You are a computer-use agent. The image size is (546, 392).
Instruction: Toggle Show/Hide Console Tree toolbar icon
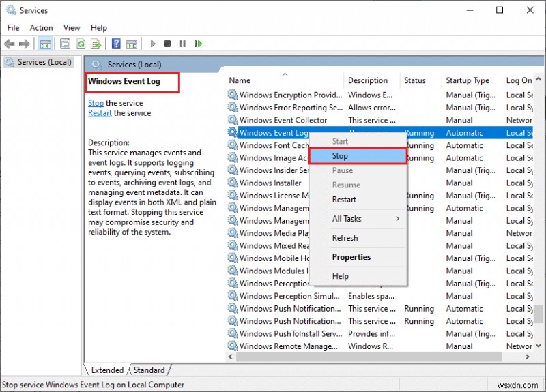click(46, 44)
